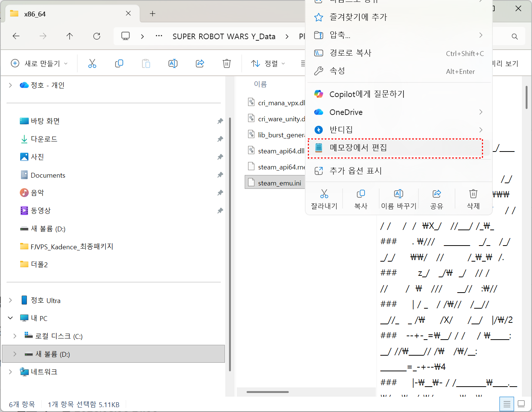The height and width of the screenshot is (412, 532).
Task: Click 이름 바꾸기 in the context menu
Action: 399,199
